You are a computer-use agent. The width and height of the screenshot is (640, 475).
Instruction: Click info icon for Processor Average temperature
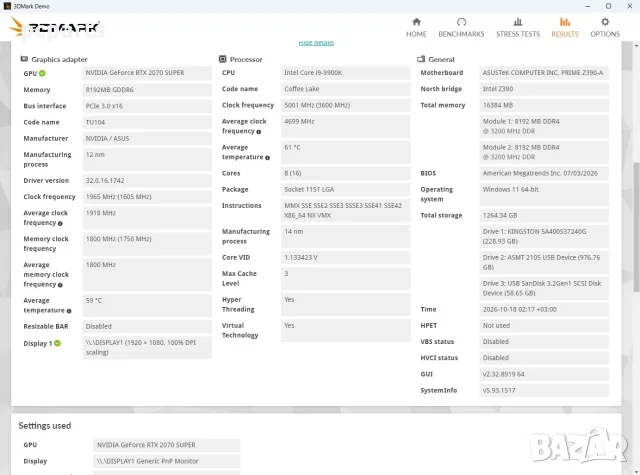coord(267,158)
